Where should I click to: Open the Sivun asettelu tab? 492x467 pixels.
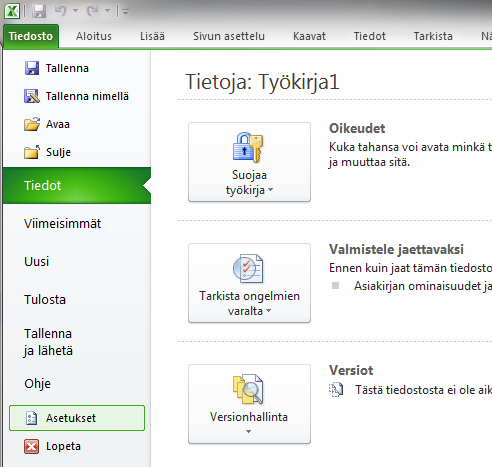(x=229, y=36)
